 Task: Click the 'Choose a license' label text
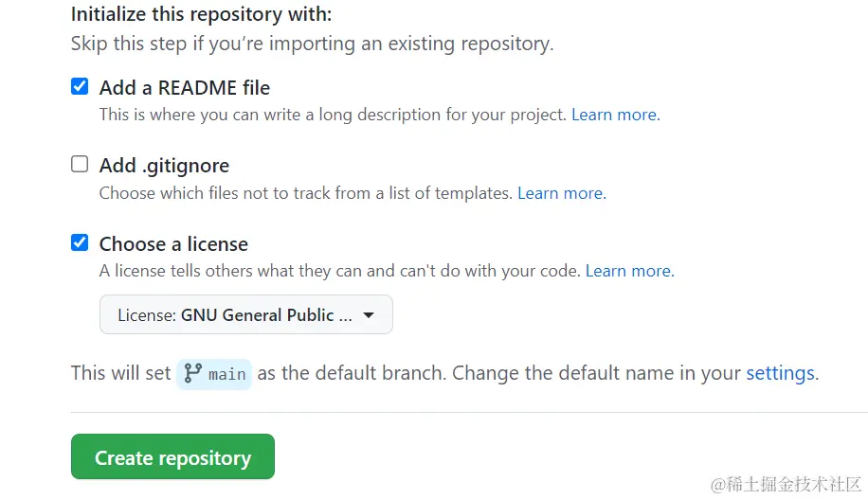(173, 244)
